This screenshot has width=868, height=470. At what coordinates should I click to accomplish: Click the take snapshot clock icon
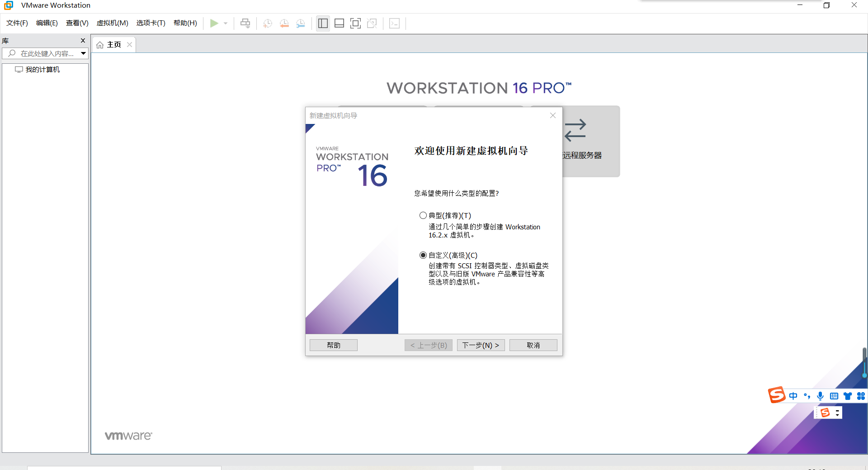coord(268,23)
